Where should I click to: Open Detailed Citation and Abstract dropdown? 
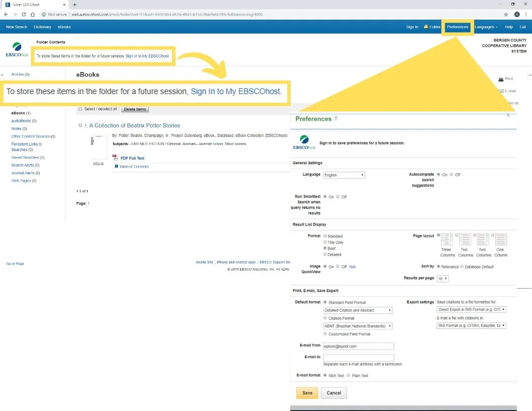pos(358,310)
